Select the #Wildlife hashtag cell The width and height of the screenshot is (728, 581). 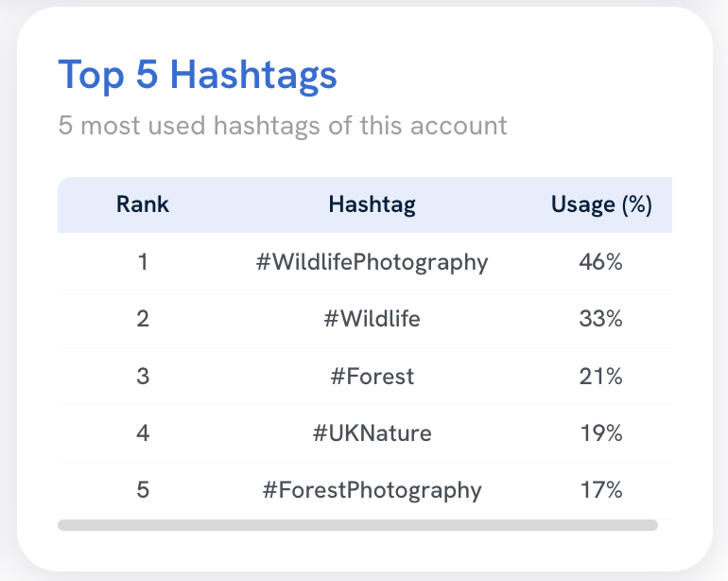click(372, 319)
